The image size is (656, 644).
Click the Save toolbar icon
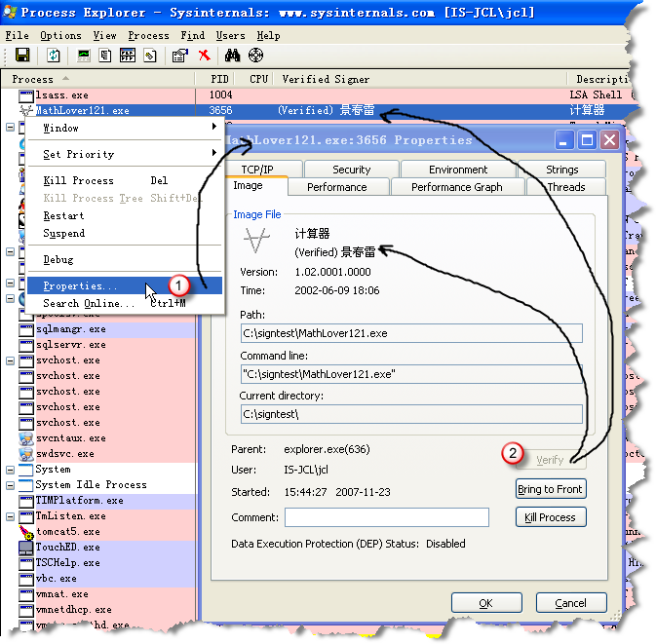22,56
